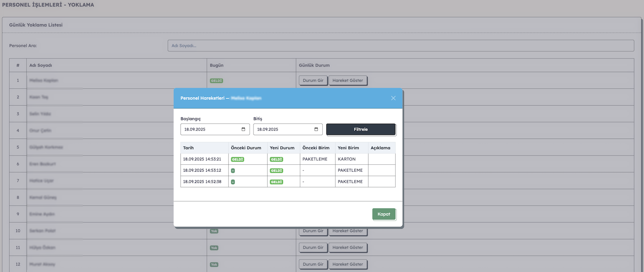Click the Personel Ara search box
644x272 pixels.
tap(400, 46)
